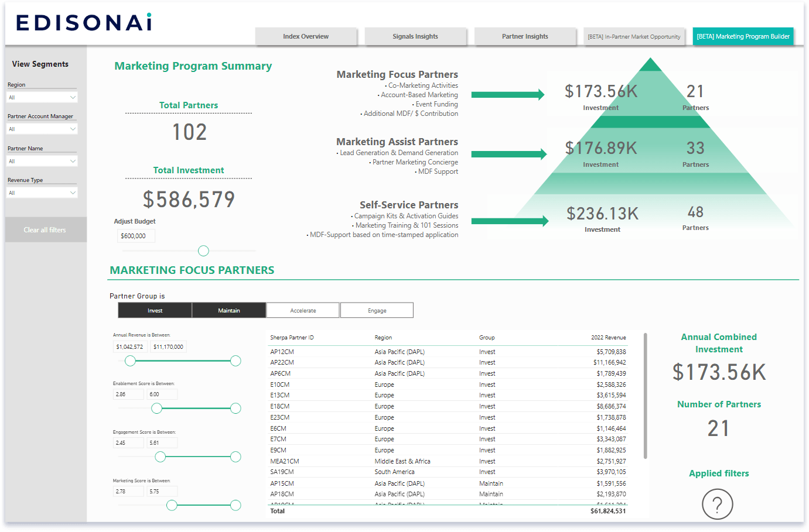The width and height of the screenshot is (809, 532).
Task: Click the Total Partners 102 card
Action: [x=189, y=132]
